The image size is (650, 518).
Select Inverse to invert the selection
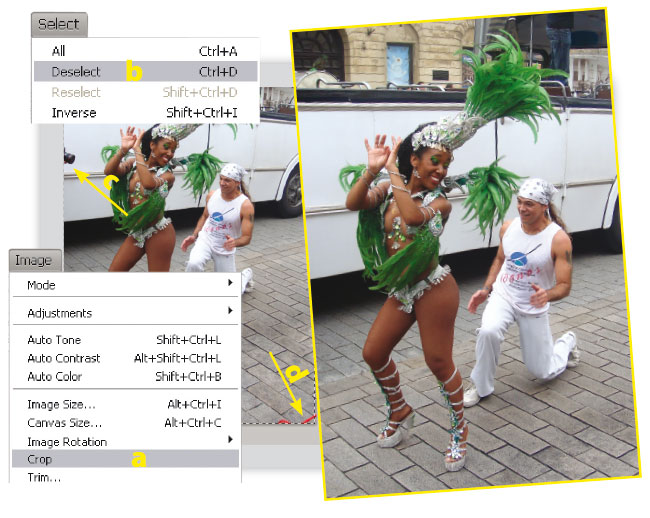[x=73, y=113]
